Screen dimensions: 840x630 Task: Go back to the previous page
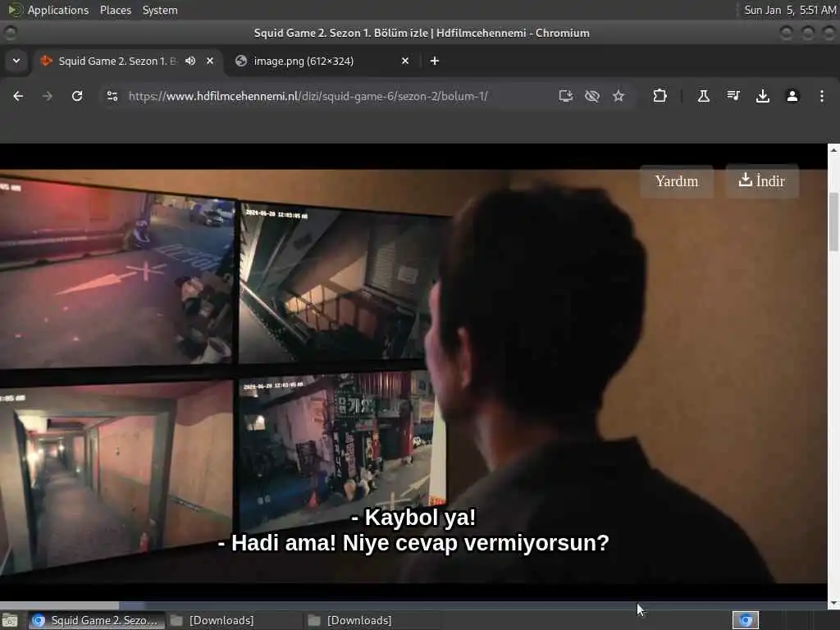(x=18, y=96)
